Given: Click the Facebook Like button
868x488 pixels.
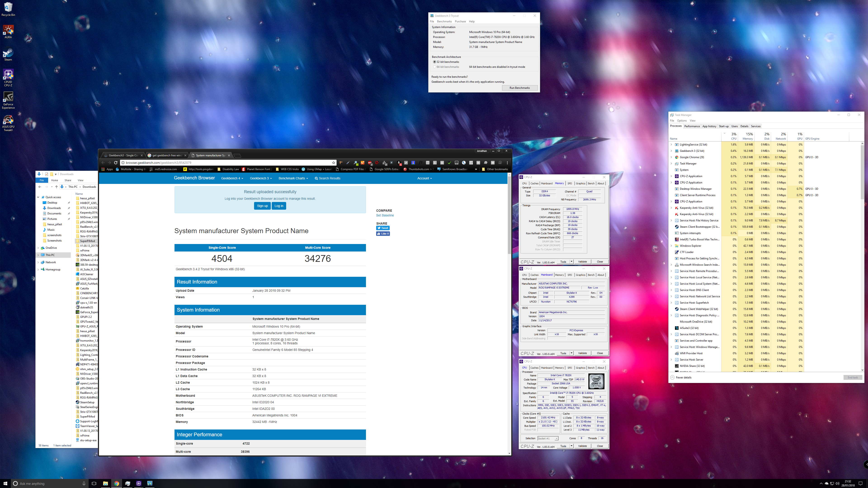Looking at the screenshot, I should click(x=383, y=234).
